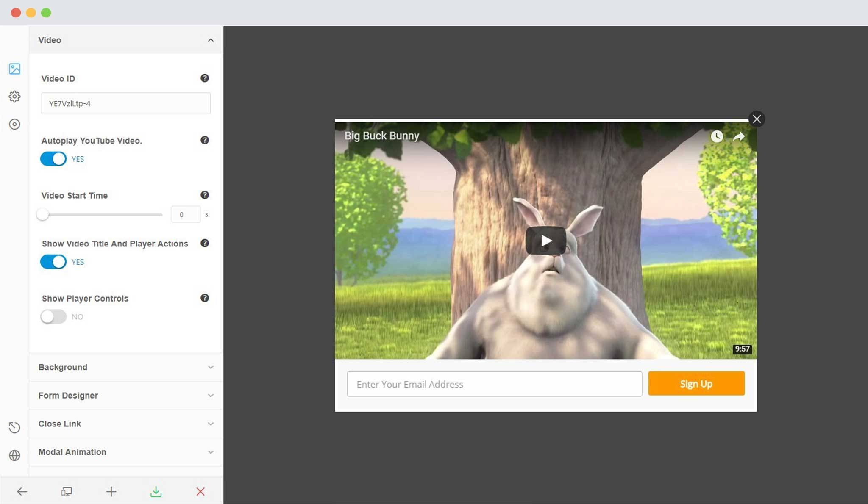The width and height of the screenshot is (868, 504).
Task: Minimize window with the yellow button
Action: click(31, 13)
